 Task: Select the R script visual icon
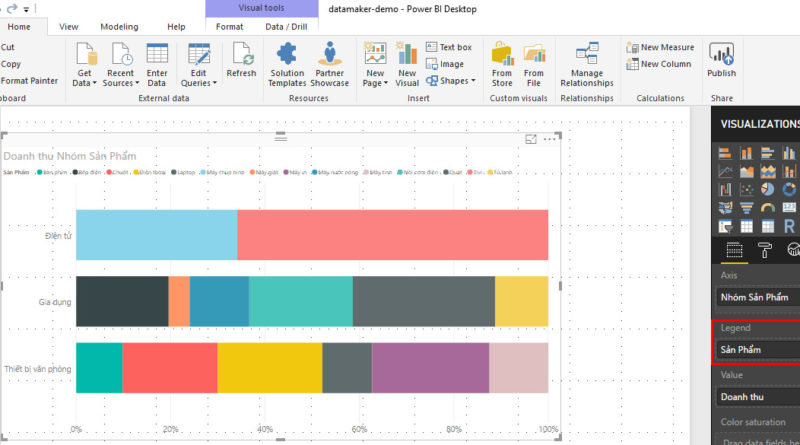pos(789,227)
